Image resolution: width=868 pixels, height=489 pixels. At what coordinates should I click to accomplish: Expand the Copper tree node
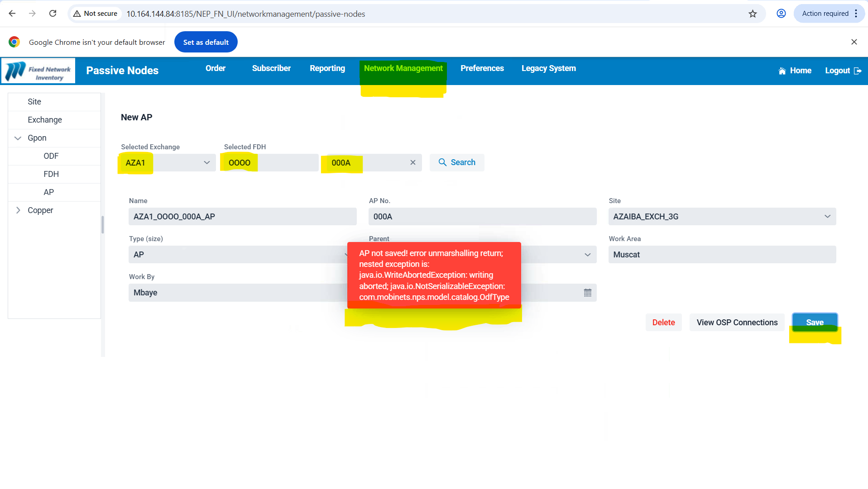tap(18, 210)
